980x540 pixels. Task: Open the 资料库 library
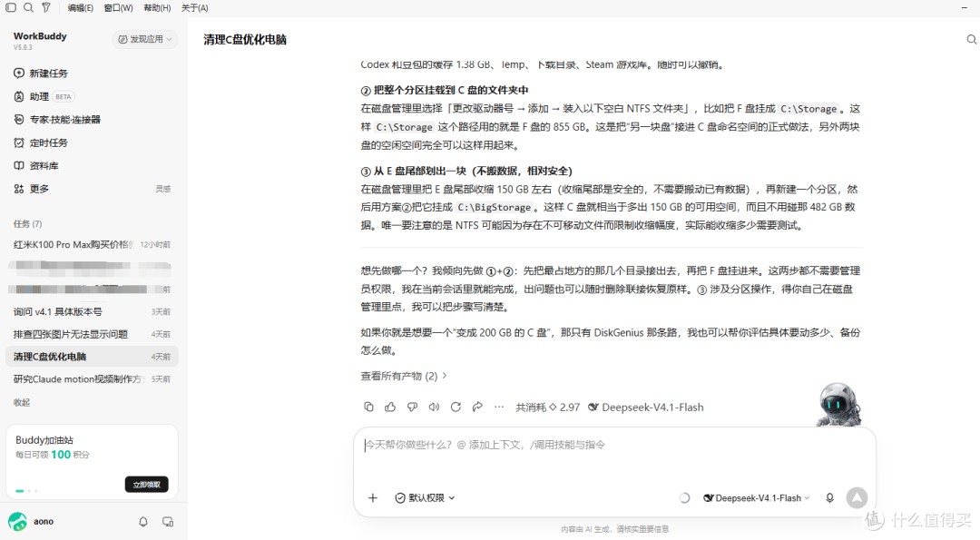(36, 165)
